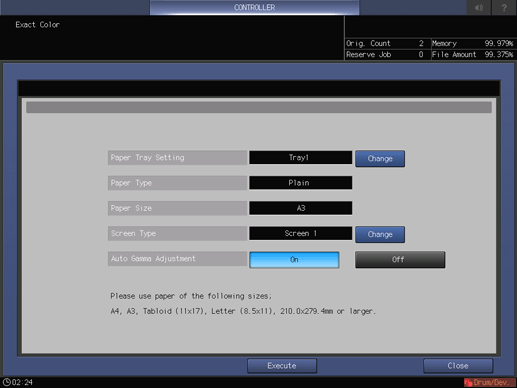Click the Memory 99.979% readout

(x=472, y=44)
